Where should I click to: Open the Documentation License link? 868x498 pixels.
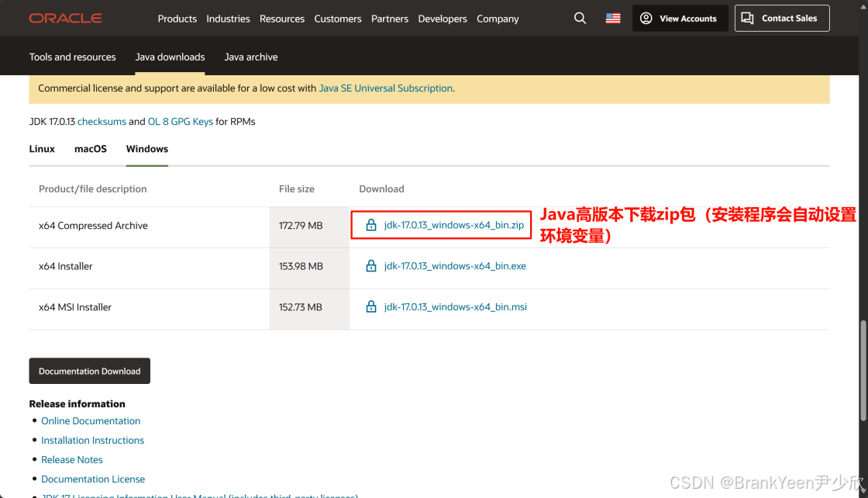click(93, 479)
